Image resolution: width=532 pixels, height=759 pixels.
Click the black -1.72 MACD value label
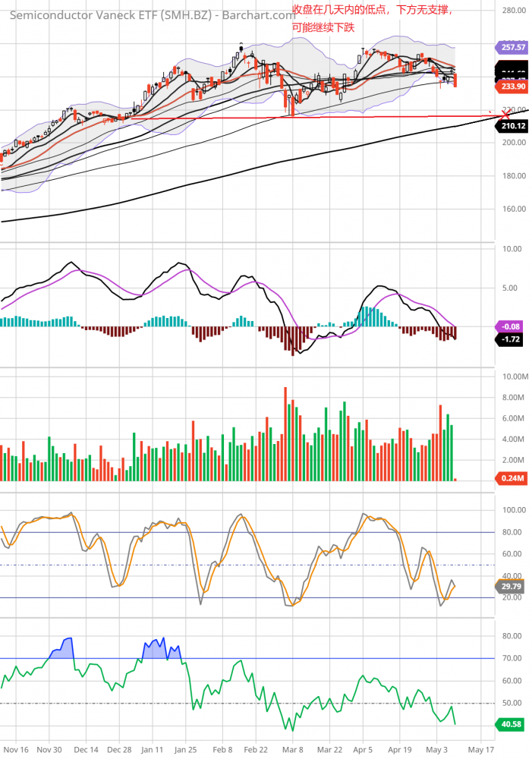coord(514,339)
